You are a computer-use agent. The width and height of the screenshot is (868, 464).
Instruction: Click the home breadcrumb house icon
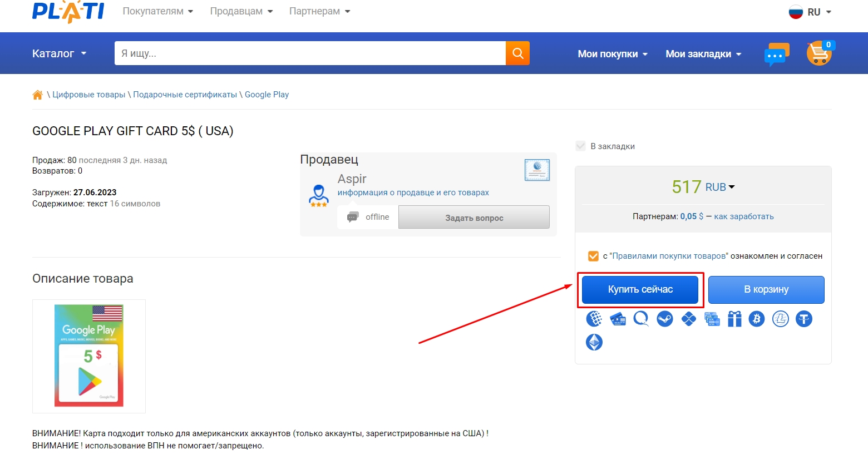(x=37, y=95)
